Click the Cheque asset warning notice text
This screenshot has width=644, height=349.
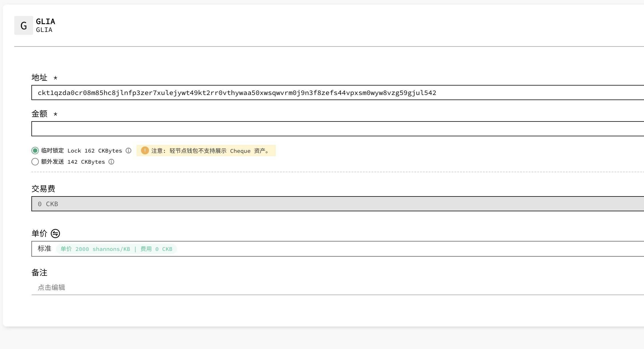point(211,151)
